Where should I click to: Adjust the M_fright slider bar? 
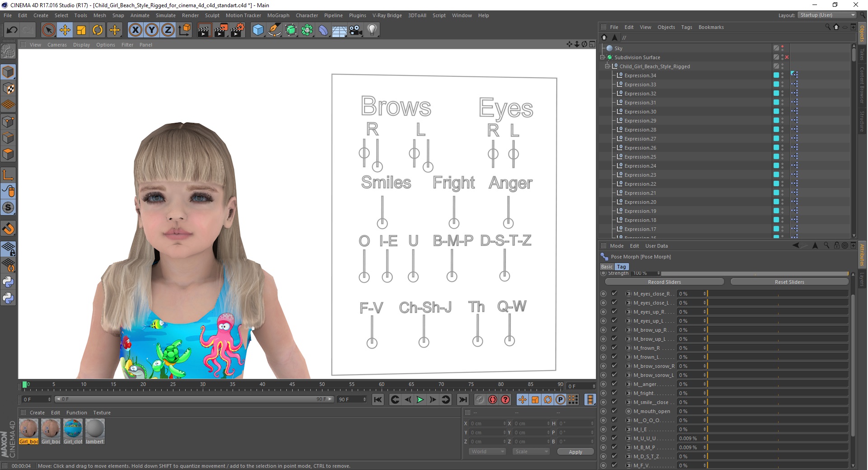(x=778, y=393)
